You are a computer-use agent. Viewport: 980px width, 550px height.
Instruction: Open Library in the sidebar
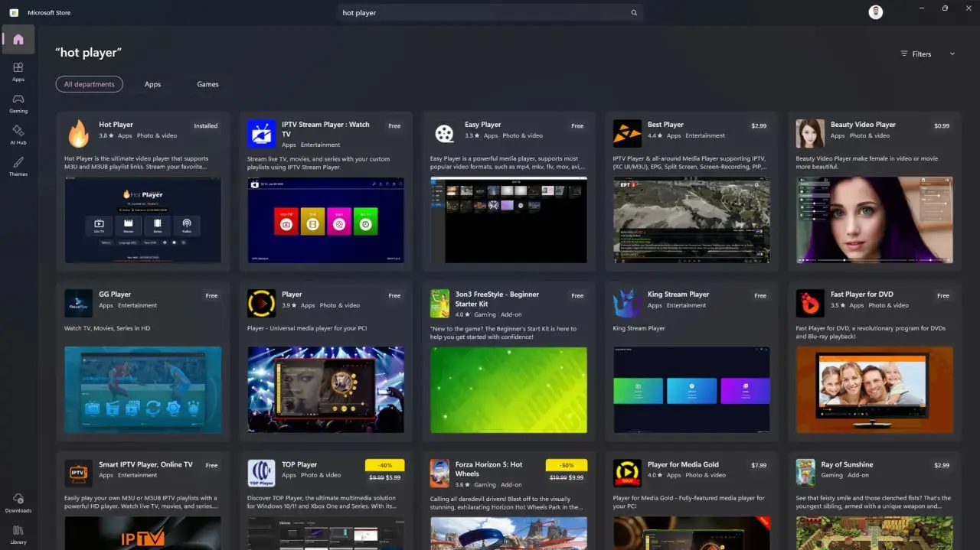pyautogui.click(x=18, y=534)
